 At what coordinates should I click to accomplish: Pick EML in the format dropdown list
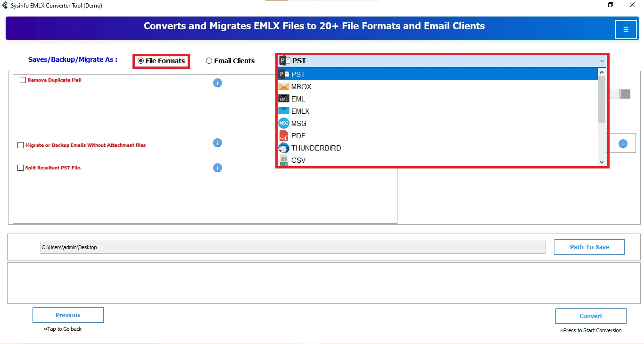coord(438,99)
